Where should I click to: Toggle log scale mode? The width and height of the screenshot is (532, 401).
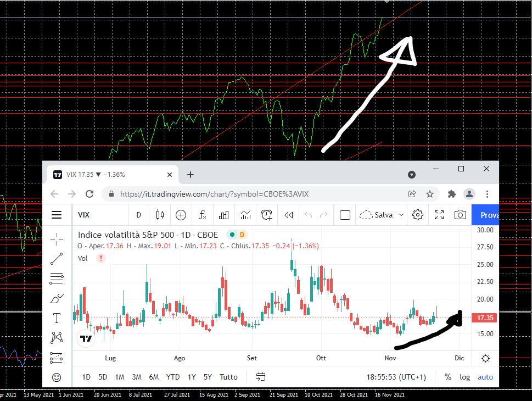(465, 377)
